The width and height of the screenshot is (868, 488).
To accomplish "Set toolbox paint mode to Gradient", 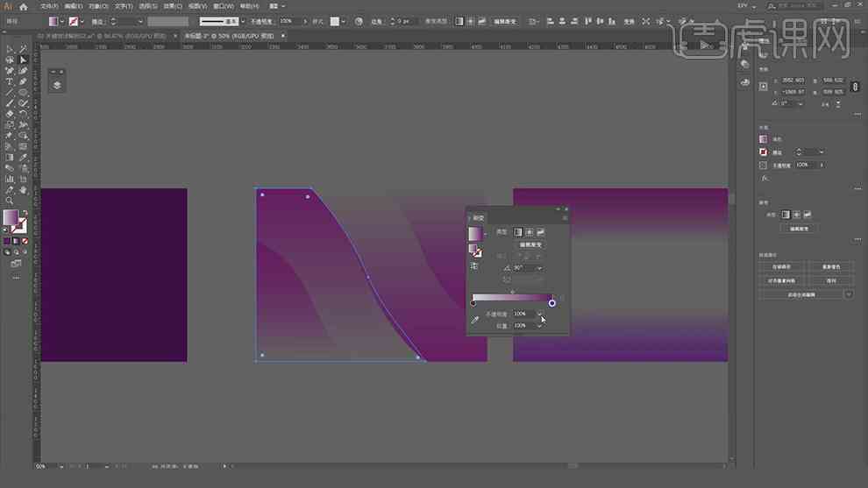I will [x=16, y=241].
